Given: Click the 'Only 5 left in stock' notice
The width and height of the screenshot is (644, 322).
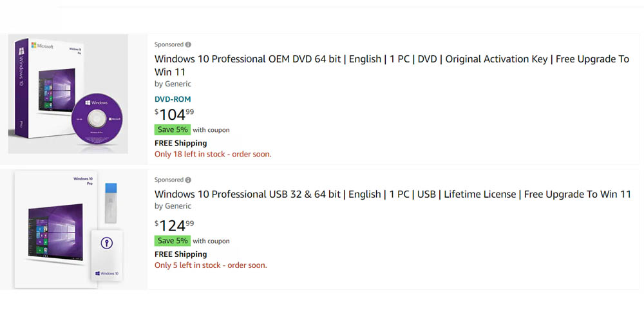Looking at the screenshot, I should [x=211, y=265].
